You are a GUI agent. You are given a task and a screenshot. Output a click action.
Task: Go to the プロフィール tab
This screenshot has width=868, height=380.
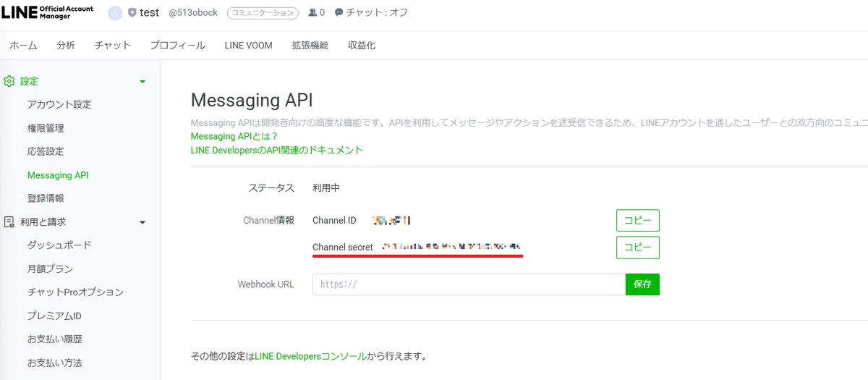pyautogui.click(x=178, y=45)
